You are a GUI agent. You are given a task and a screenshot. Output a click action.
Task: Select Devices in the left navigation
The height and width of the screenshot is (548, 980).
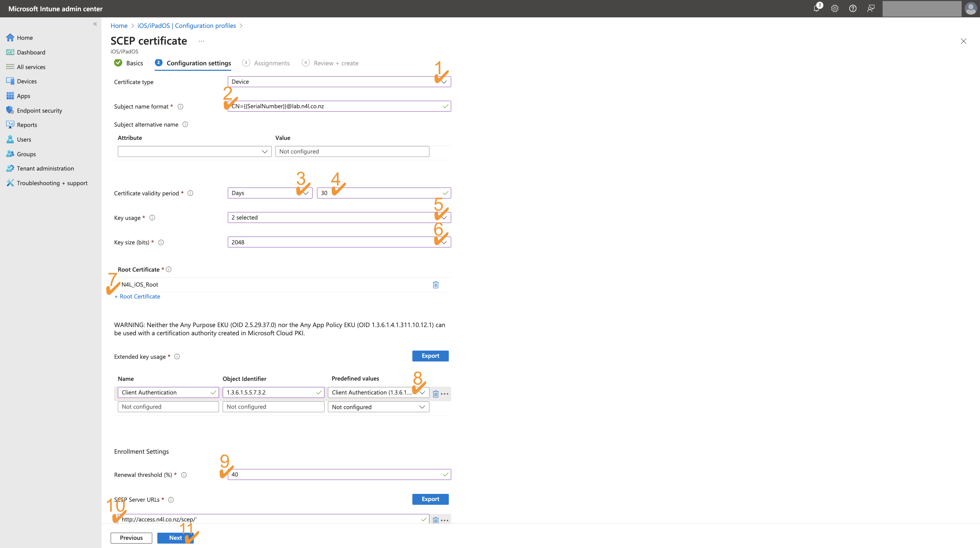point(27,81)
